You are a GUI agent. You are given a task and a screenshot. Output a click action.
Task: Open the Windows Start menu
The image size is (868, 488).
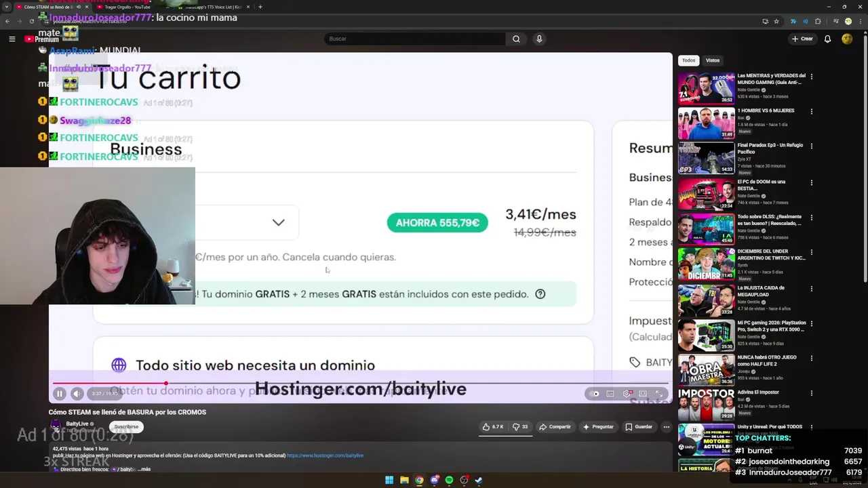click(389, 480)
